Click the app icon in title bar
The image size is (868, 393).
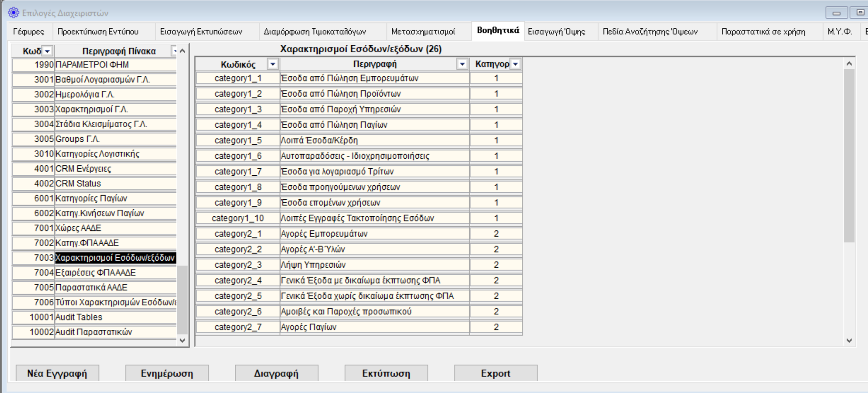click(14, 13)
